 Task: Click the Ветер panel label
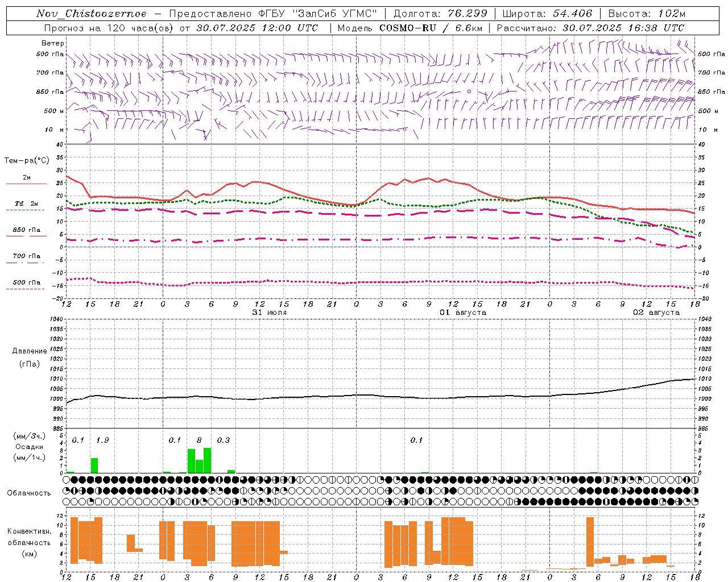pos(52,43)
